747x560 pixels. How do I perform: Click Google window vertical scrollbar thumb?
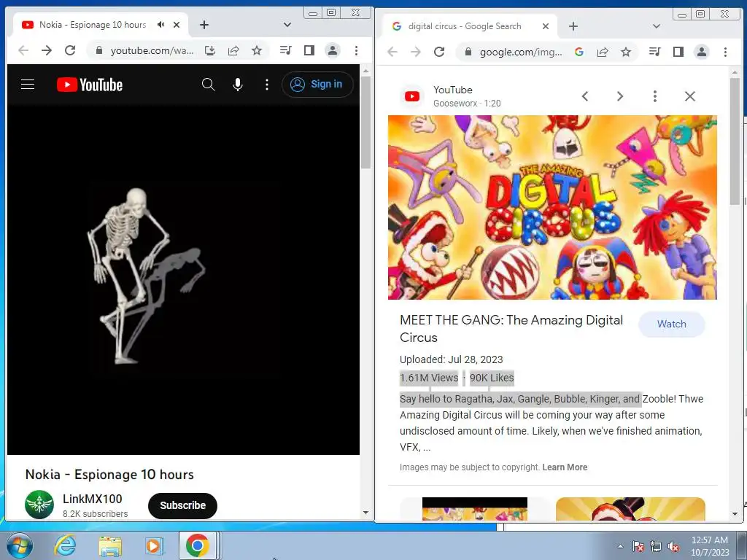pyautogui.click(x=735, y=141)
